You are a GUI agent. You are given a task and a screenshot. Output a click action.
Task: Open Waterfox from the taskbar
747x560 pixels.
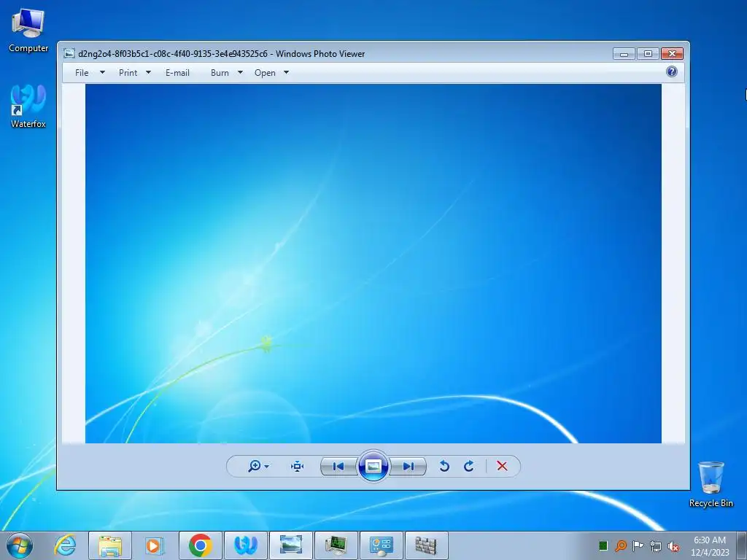pyautogui.click(x=246, y=545)
